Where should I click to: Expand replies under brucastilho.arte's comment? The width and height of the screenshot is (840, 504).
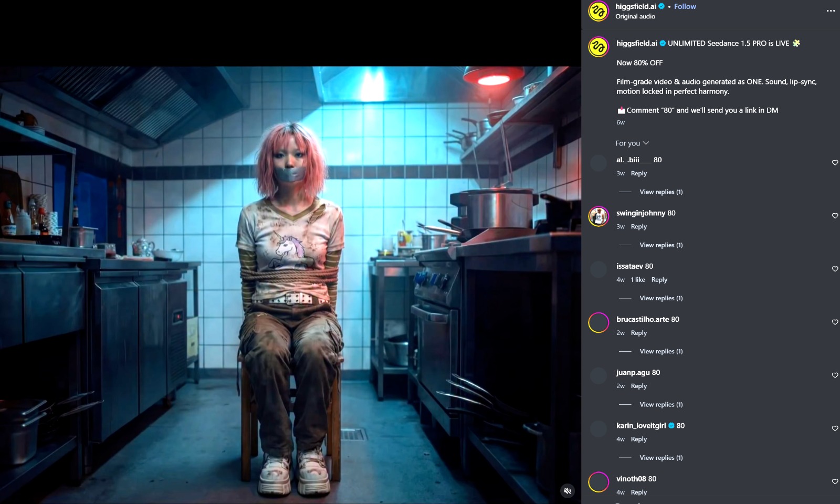pyautogui.click(x=661, y=351)
